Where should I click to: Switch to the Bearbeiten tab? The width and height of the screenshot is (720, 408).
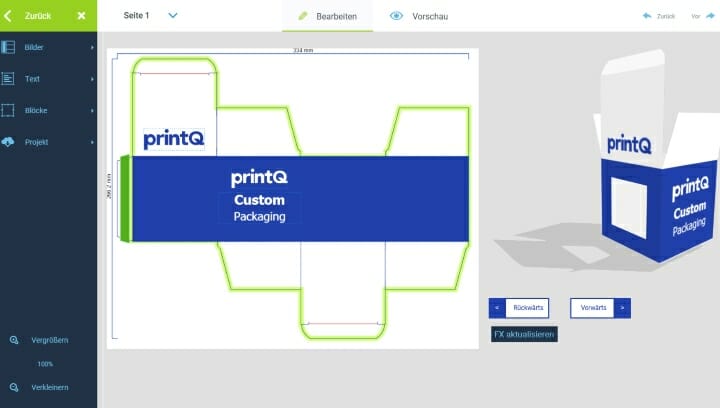(327, 16)
